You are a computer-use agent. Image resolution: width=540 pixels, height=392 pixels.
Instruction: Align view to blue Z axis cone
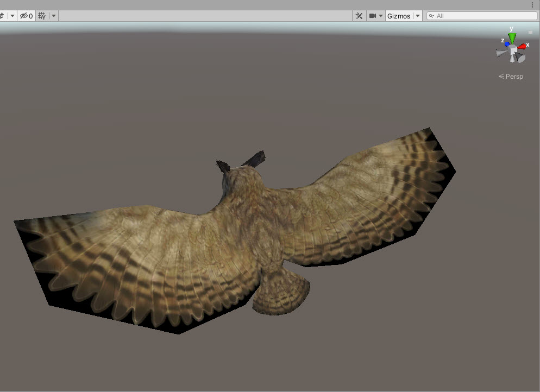507,44
